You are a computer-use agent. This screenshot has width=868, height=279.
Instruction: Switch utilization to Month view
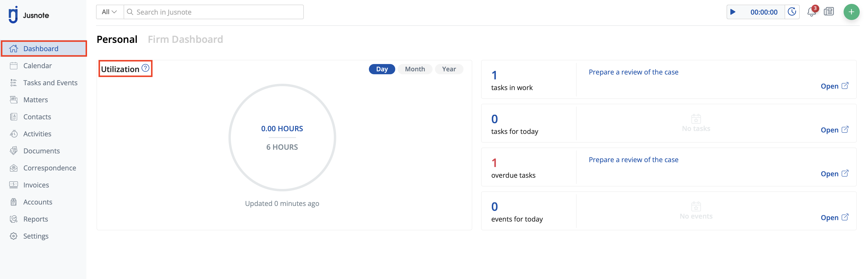click(415, 69)
